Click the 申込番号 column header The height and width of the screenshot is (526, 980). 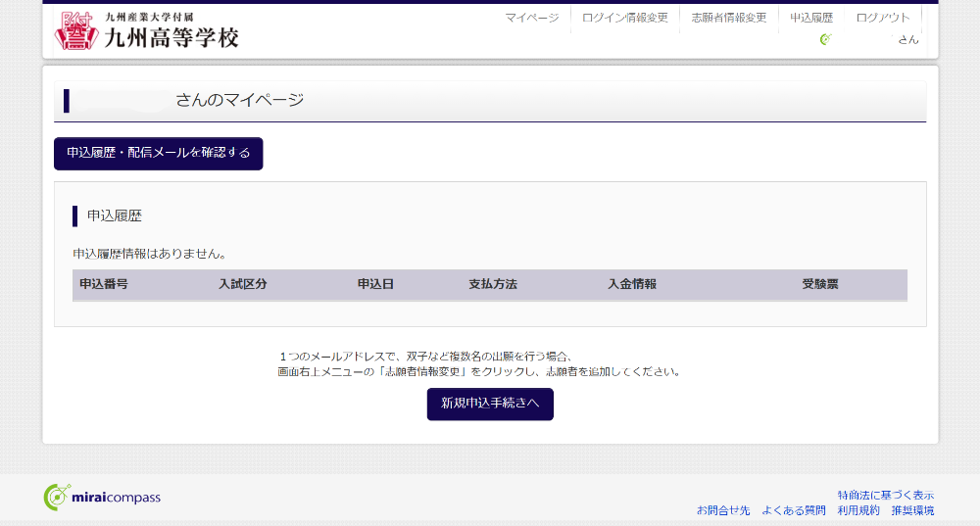click(x=104, y=284)
